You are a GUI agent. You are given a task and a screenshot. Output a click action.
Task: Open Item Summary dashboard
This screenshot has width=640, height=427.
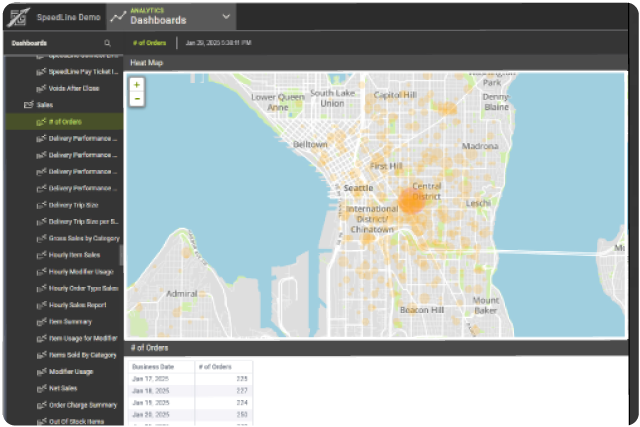(x=70, y=322)
